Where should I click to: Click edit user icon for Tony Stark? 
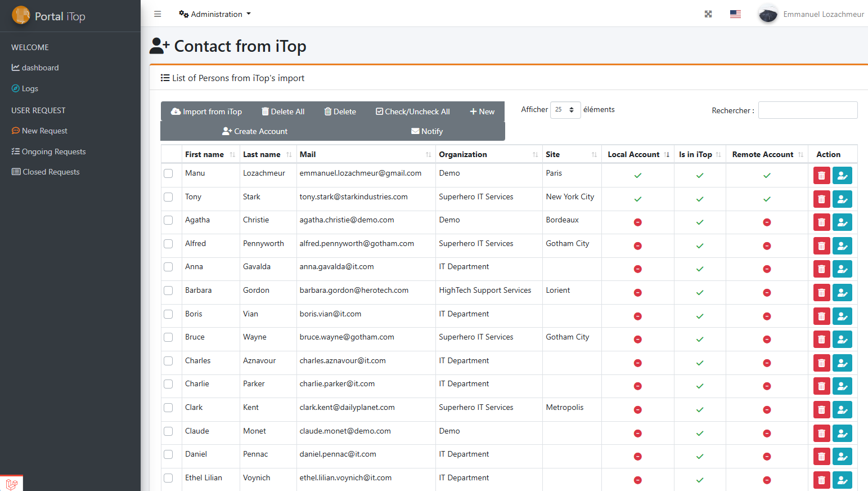842,199
